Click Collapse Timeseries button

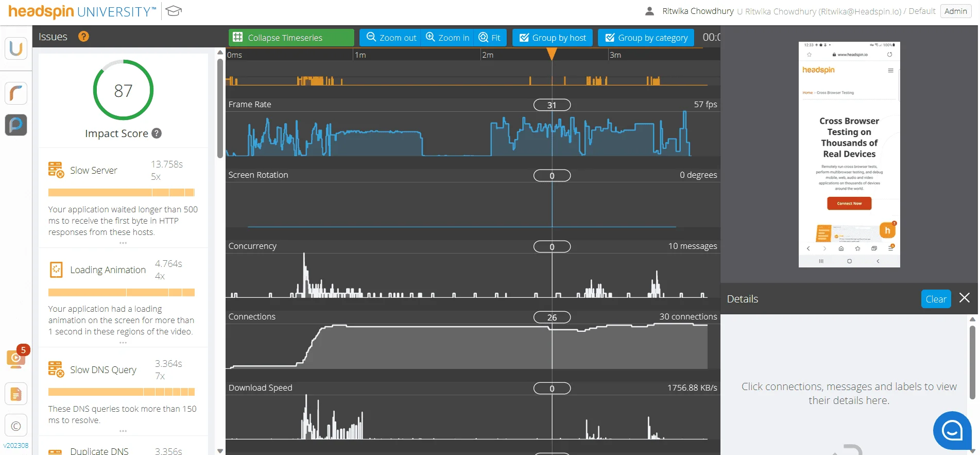tap(291, 38)
